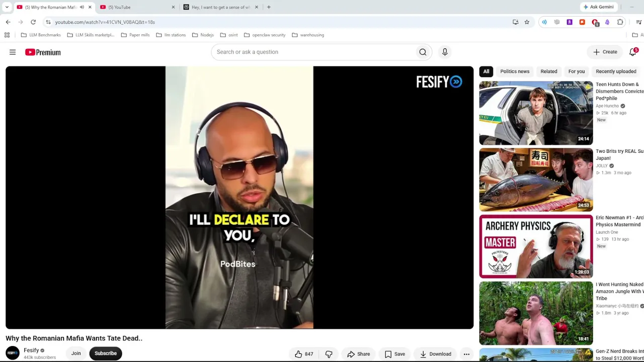
Task: Open the gray speech-bubble extension
Action: click(x=557, y=22)
